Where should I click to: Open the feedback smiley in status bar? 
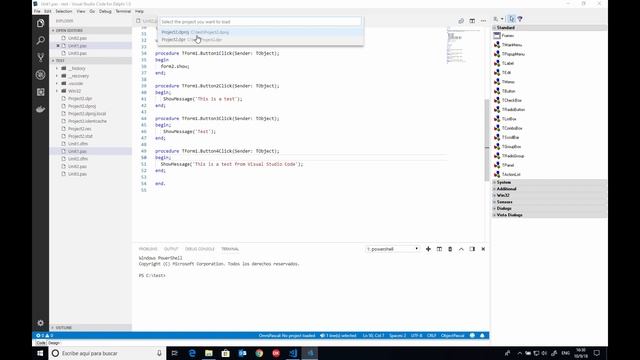click(472, 336)
